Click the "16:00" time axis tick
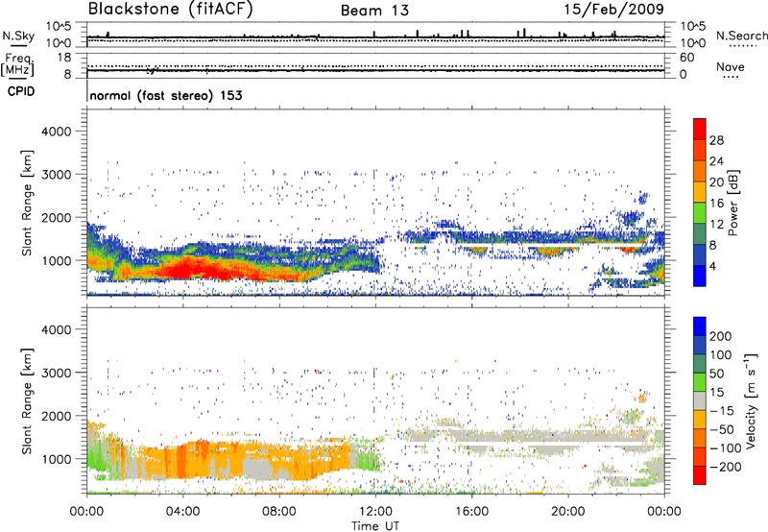Screen dimensions: 768x532 point(471,512)
